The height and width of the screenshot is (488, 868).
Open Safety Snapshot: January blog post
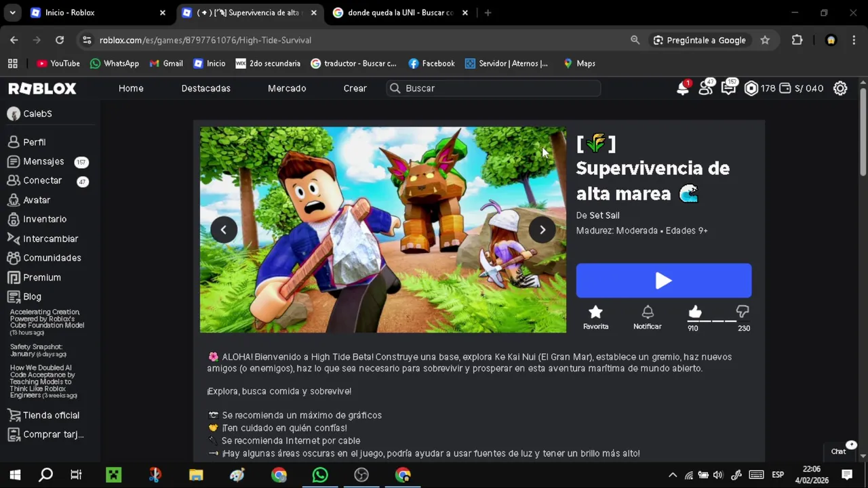pos(38,350)
